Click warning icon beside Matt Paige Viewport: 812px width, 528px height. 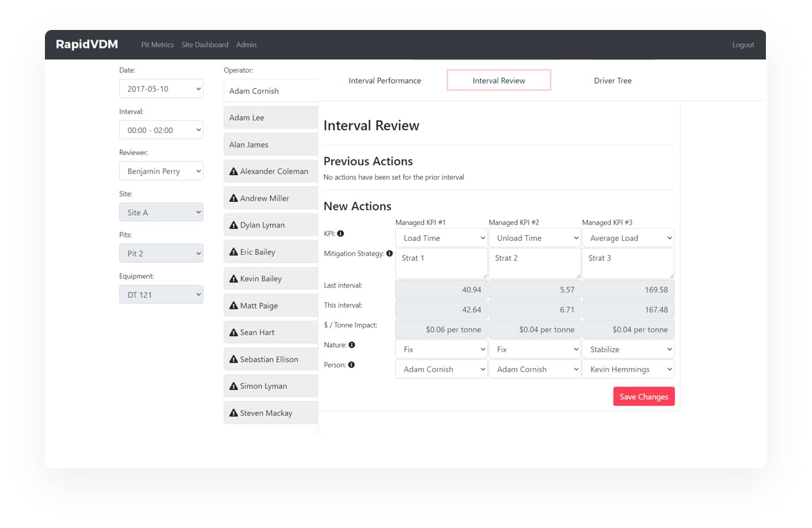tap(233, 306)
